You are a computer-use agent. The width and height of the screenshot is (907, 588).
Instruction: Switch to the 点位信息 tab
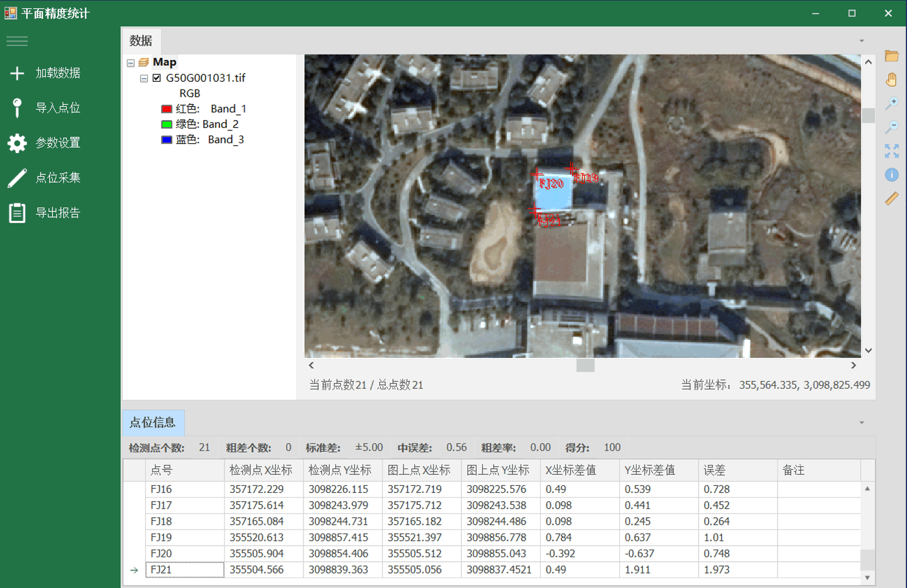(153, 422)
